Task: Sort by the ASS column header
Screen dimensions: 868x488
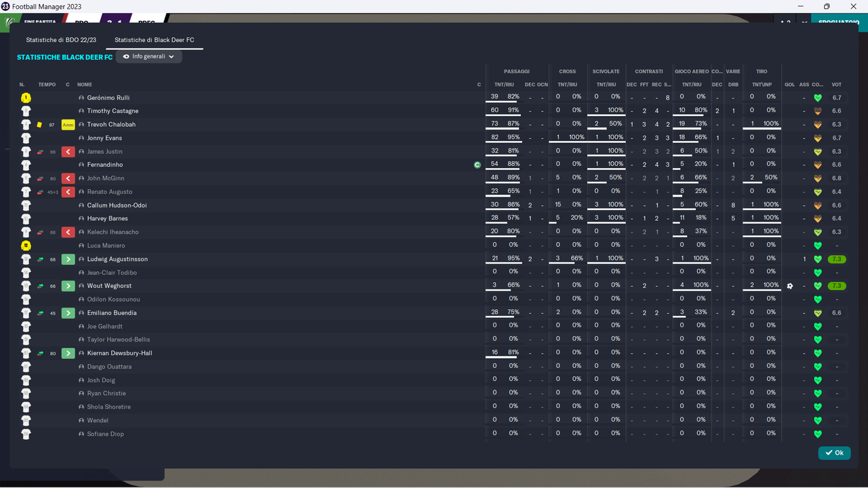Action: tap(804, 85)
